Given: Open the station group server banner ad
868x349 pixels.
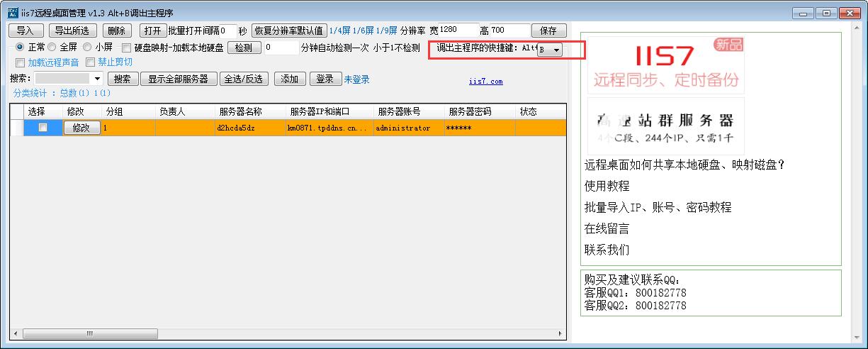Looking at the screenshot, I should [x=665, y=126].
